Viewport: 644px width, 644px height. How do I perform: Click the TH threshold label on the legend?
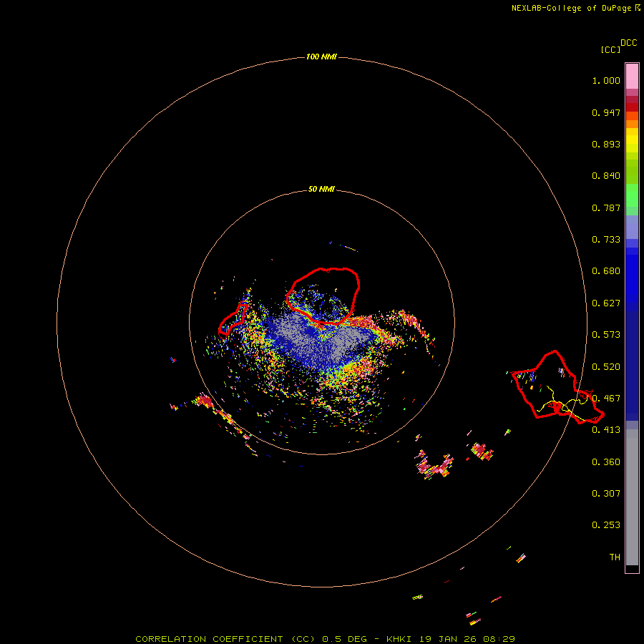click(x=615, y=557)
